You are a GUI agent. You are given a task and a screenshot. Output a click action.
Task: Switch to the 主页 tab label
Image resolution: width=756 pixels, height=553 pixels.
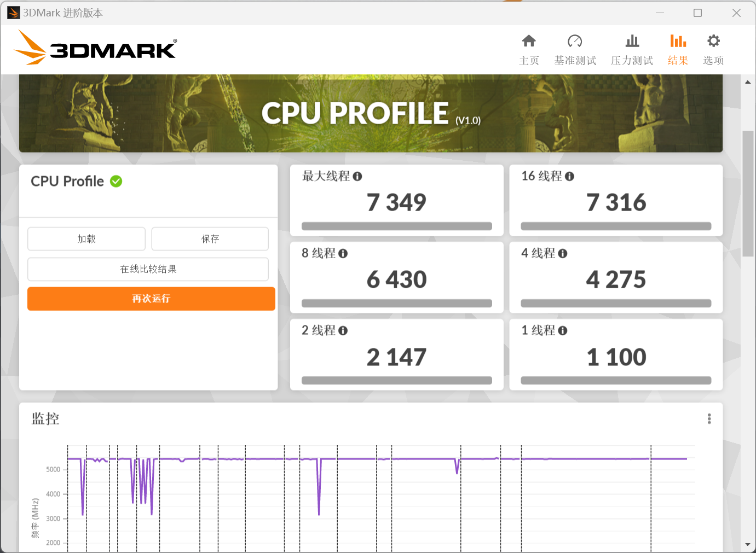[529, 60]
